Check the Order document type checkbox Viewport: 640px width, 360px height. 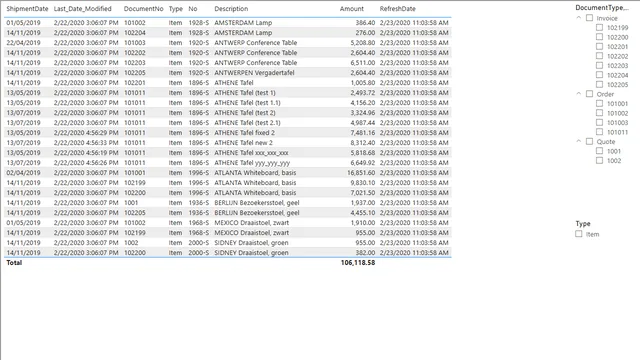589,94
